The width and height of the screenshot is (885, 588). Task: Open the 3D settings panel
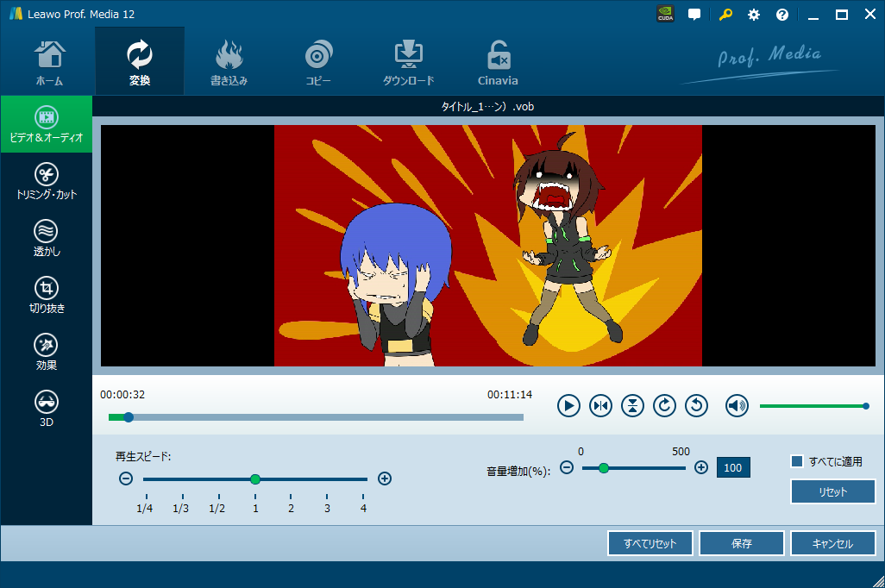point(47,409)
